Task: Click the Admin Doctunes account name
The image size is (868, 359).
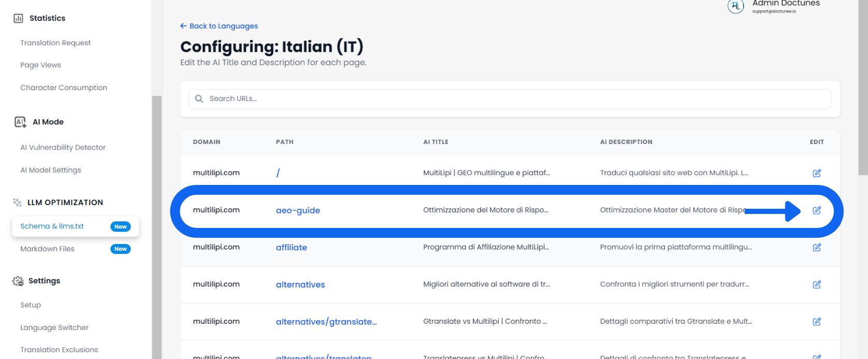Action: click(x=786, y=4)
